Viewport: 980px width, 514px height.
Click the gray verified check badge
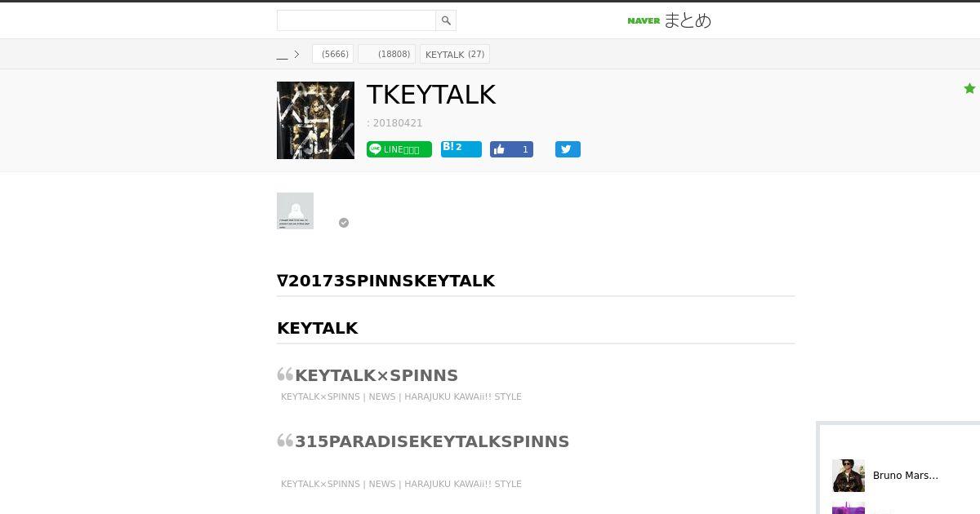[x=344, y=223]
